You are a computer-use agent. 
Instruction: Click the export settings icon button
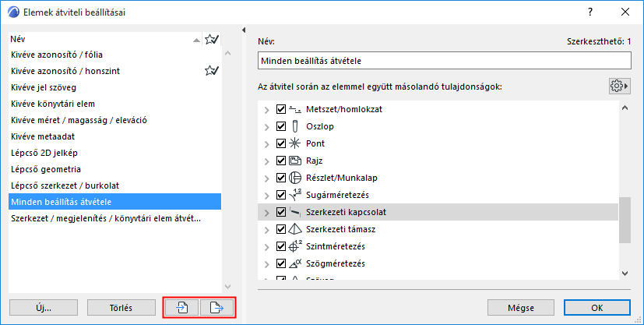pyautogui.click(x=217, y=307)
